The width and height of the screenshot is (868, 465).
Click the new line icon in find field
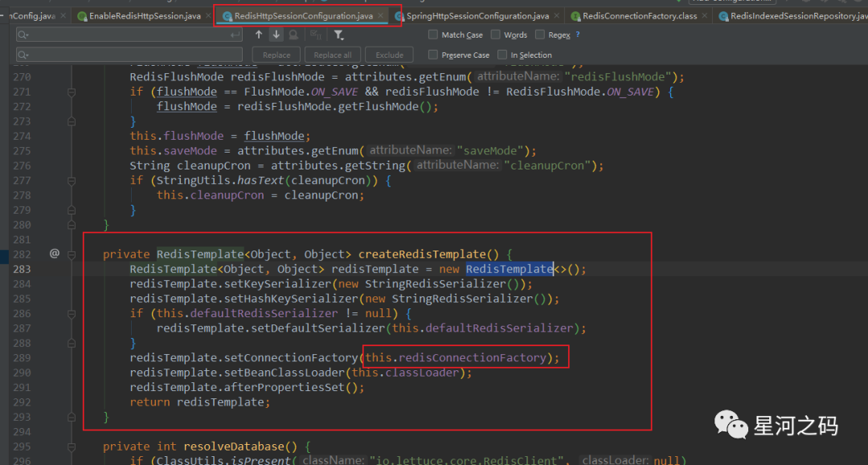click(235, 35)
